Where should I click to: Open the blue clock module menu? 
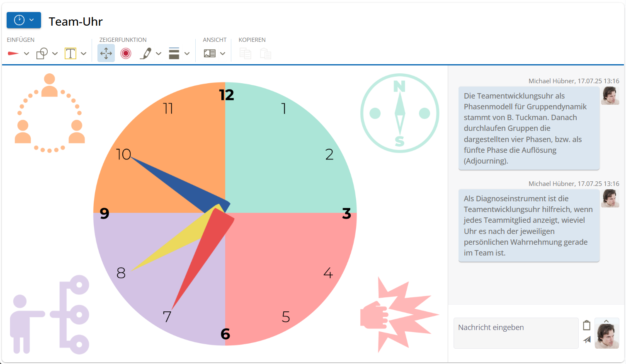pos(24,20)
